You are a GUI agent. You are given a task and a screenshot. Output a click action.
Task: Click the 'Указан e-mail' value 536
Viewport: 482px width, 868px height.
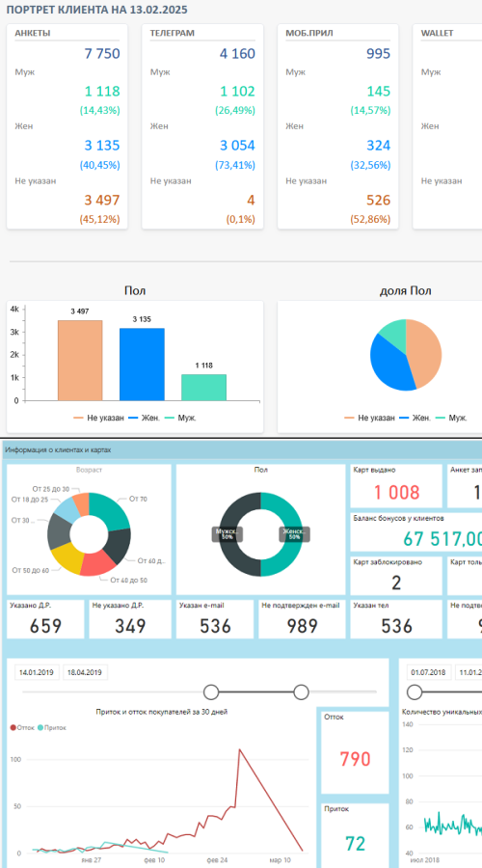tap(215, 626)
